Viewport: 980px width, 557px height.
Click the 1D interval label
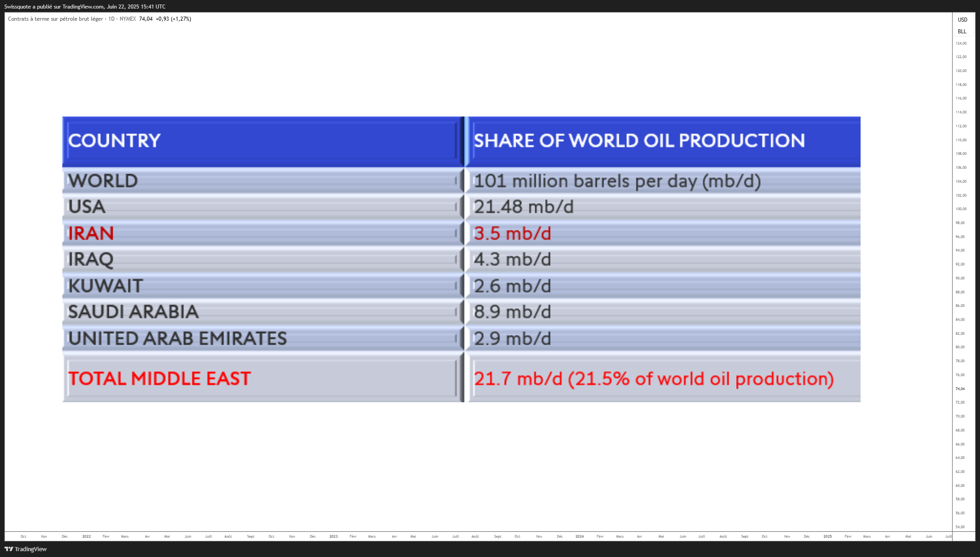click(112, 19)
